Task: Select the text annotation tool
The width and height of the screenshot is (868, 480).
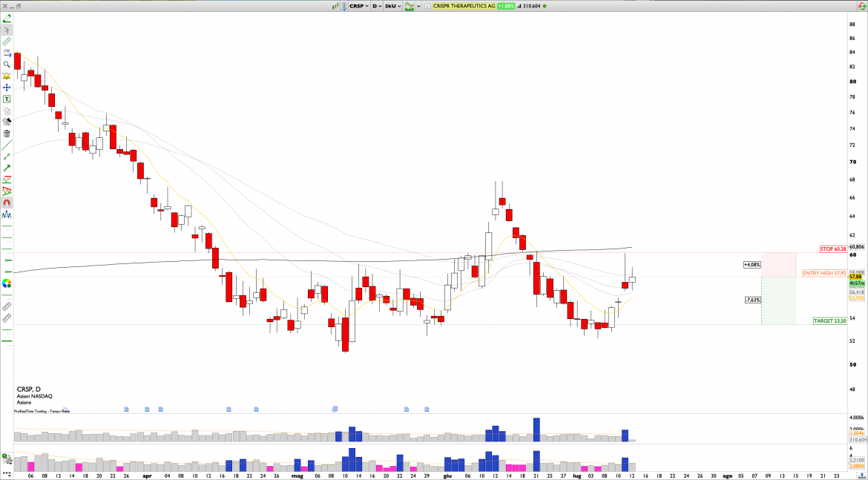Action: point(7,99)
